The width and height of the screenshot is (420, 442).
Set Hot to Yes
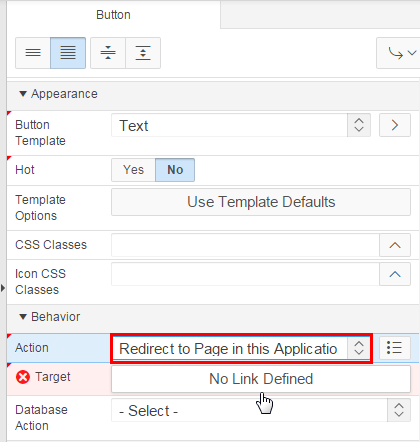coord(133,170)
